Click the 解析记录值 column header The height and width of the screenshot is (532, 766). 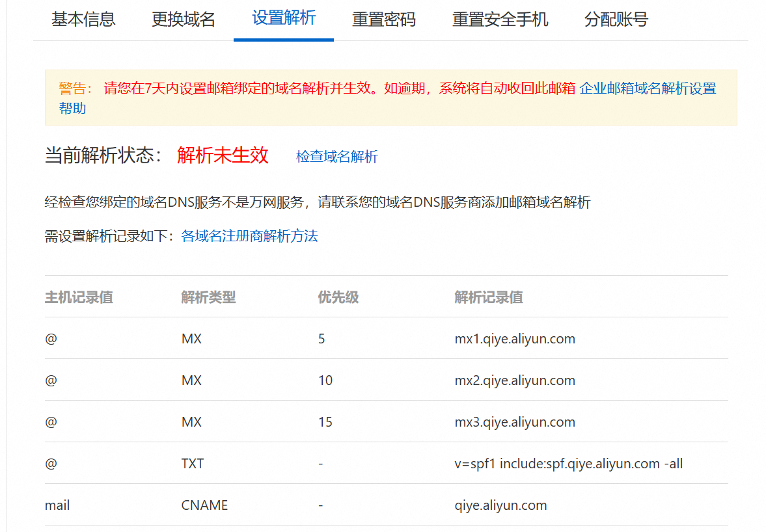(x=488, y=297)
